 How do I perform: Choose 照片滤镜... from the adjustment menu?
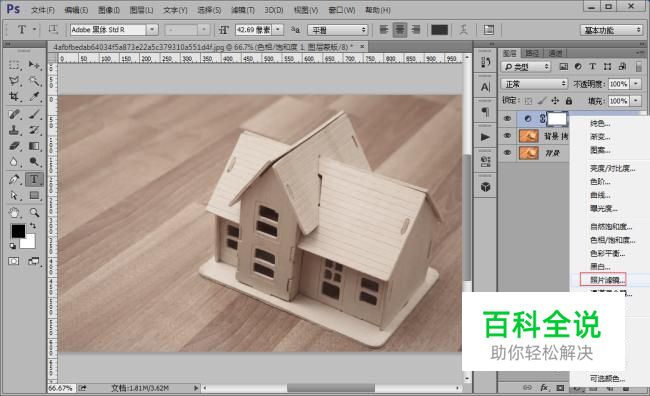click(607, 280)
